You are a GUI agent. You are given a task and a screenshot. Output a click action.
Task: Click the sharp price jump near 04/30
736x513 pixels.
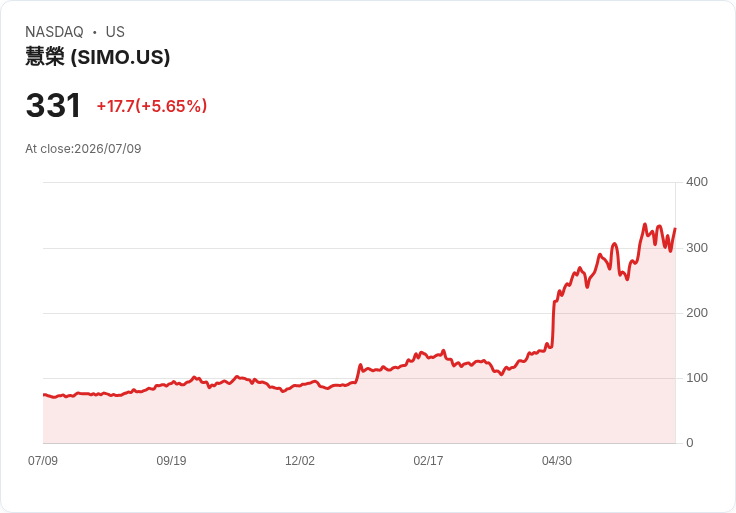[553, 324]
